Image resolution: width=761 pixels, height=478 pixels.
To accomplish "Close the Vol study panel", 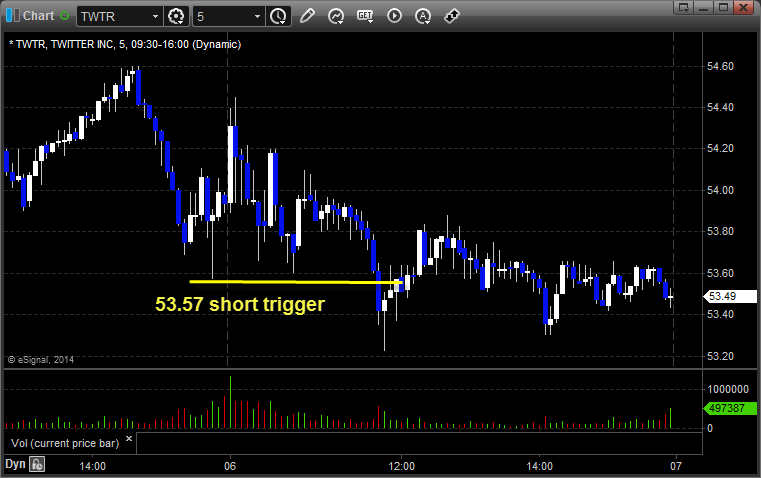I will pos(129,439).
